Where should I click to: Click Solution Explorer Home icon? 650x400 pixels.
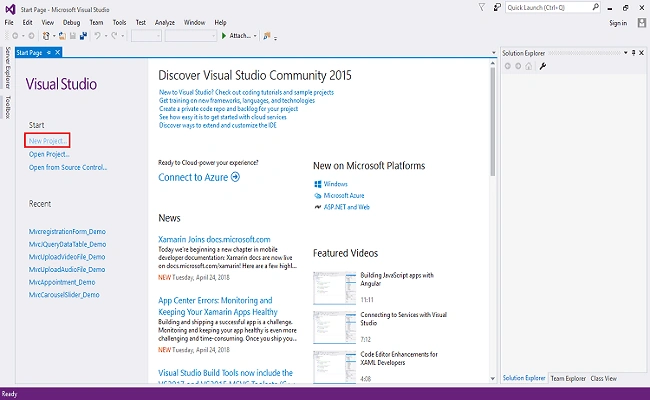[x=529, y=66]
